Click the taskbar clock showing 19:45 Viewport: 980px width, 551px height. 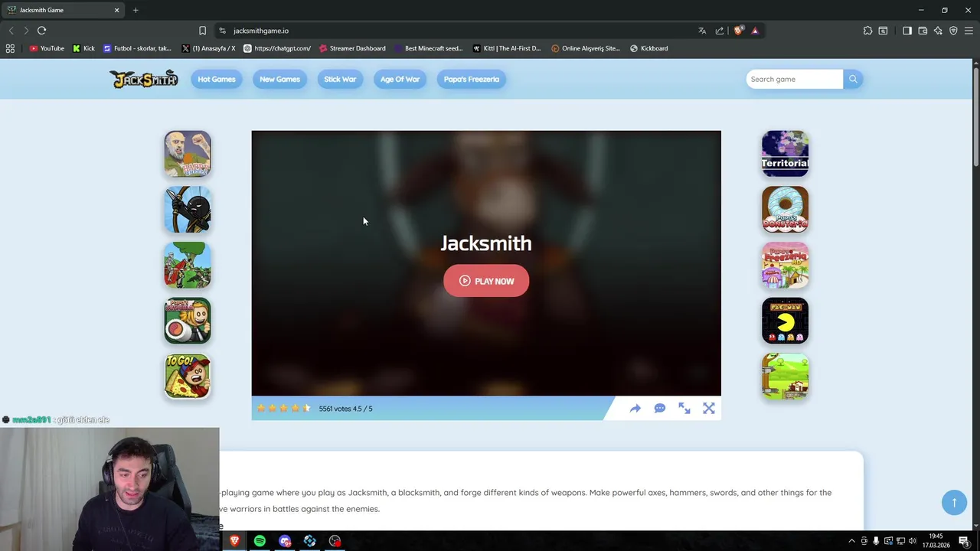936,541
